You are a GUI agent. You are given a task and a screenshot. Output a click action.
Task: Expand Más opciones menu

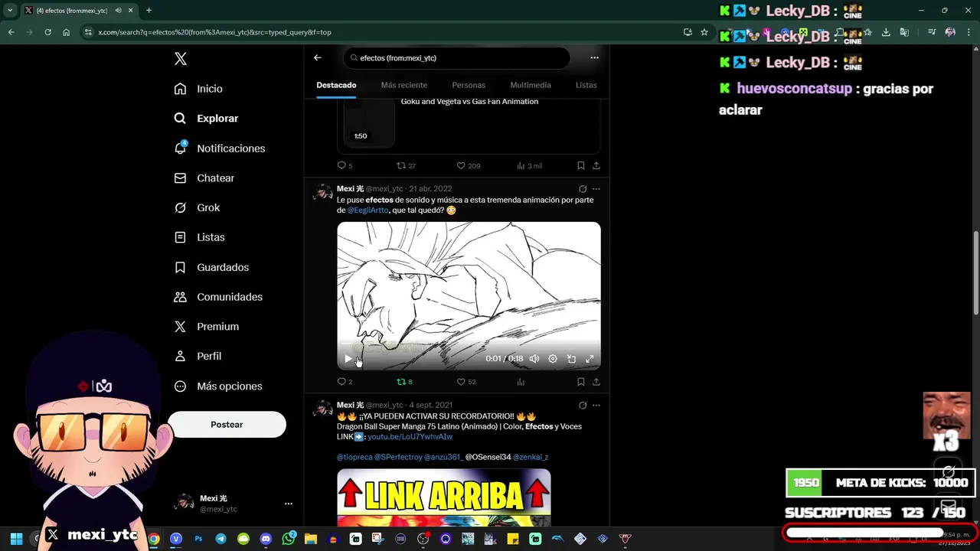(218, 386)
